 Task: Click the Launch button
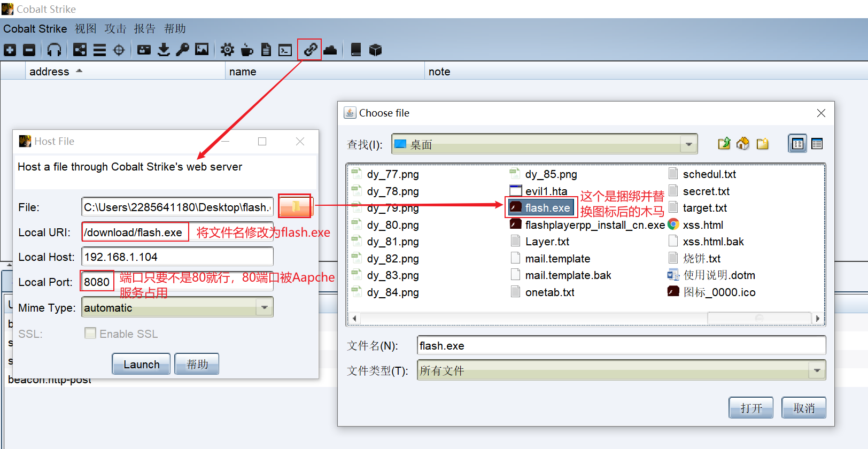point(141,364)
